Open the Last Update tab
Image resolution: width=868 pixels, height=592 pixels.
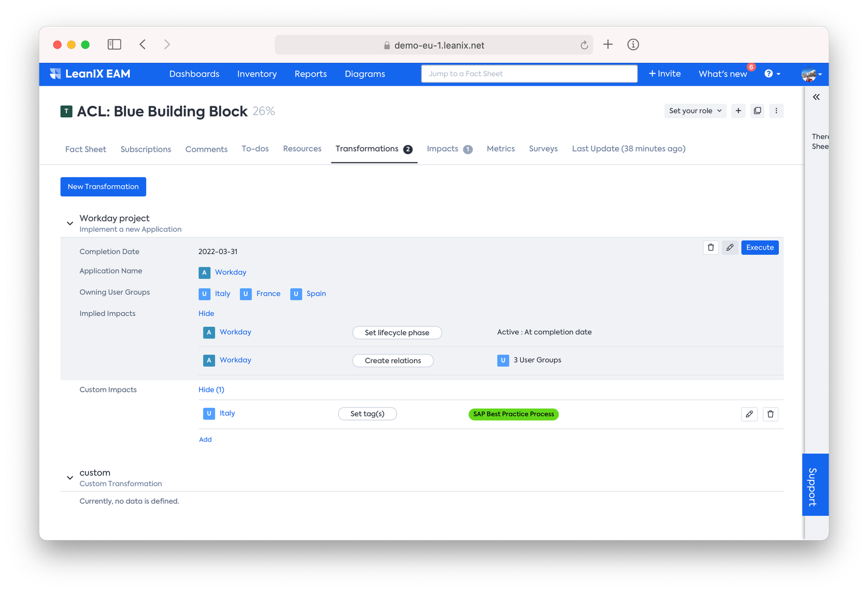(x=629, y=149)
